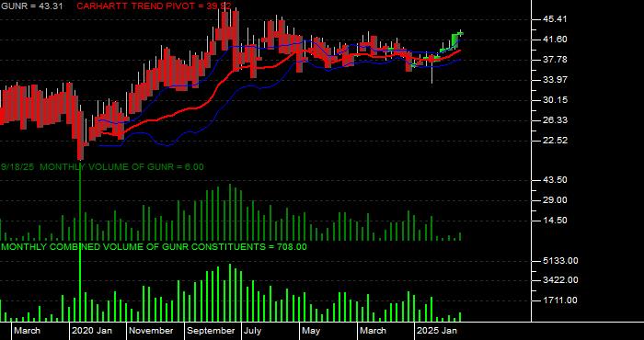Image resolution: width=644 pixels, height=340 pixels.
Task: Click the 14.50 volume axis value
Action: [x=555, y=221]
